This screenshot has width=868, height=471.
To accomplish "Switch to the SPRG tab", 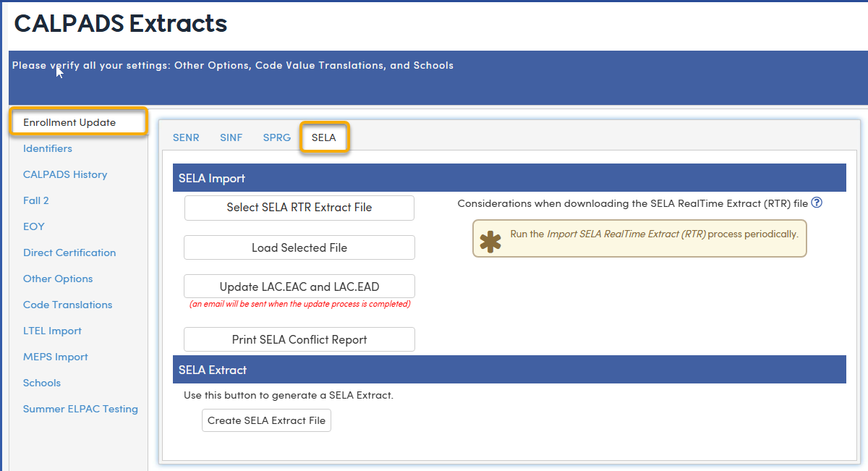I will tap(277, 137).
